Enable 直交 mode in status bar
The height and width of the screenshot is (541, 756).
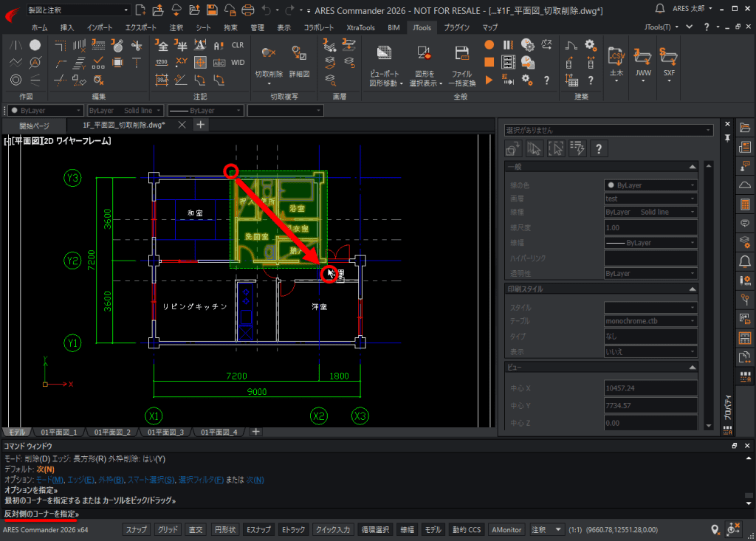click(x=196, y=529)
